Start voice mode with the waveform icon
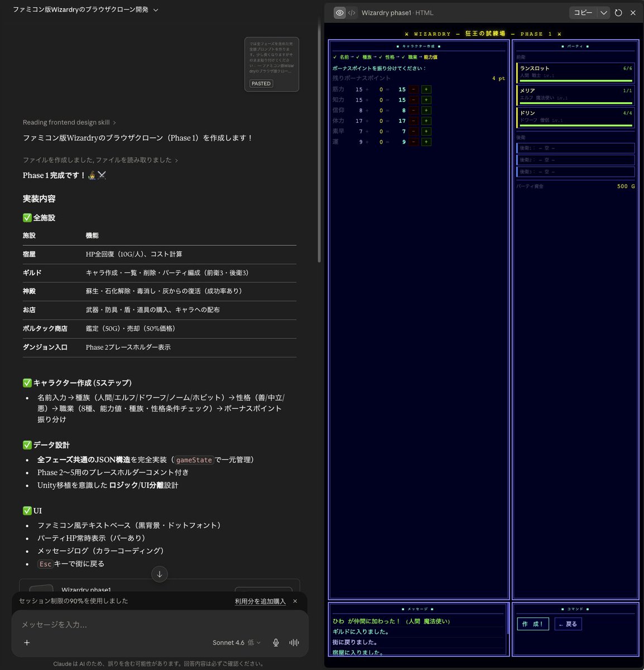This screenshot has width=644, height=670. (294, 643)
